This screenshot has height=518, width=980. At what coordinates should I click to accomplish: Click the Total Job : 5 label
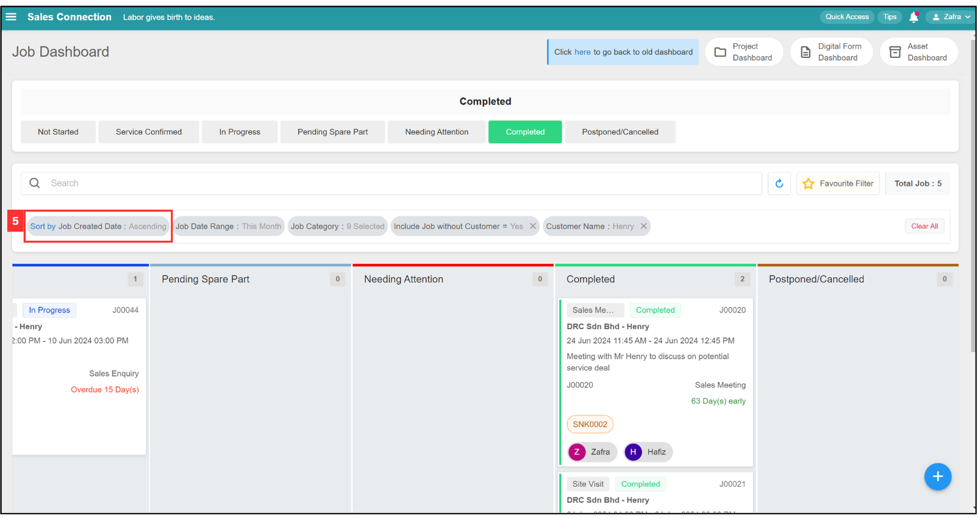[918, 183]
